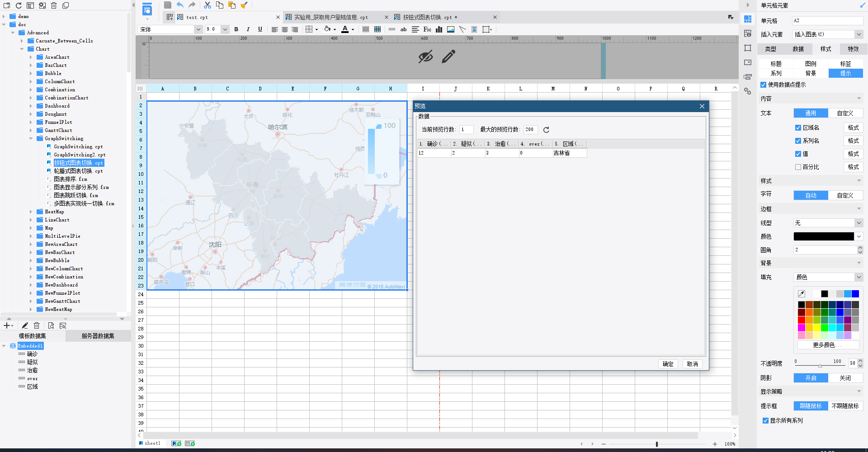Click 确定 in the preview dialog

tap(668, 364)
